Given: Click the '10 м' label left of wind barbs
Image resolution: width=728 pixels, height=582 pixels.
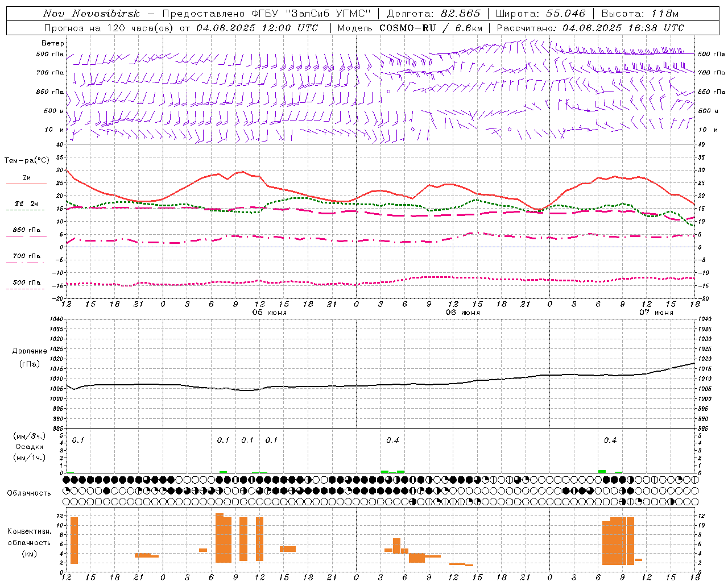Looking at the screenshot, I should [55, 130].
